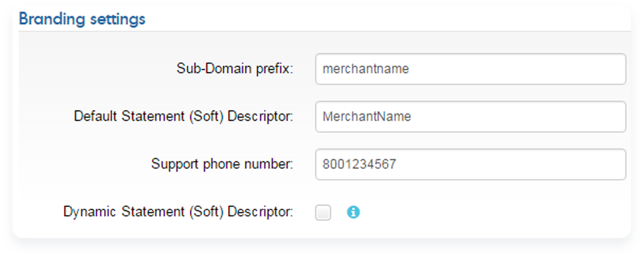Enable the Dynamic Statement (Soft) Descriptor checkbox
The width and height of the screenshot is (644, 257).
pos(323,213)
